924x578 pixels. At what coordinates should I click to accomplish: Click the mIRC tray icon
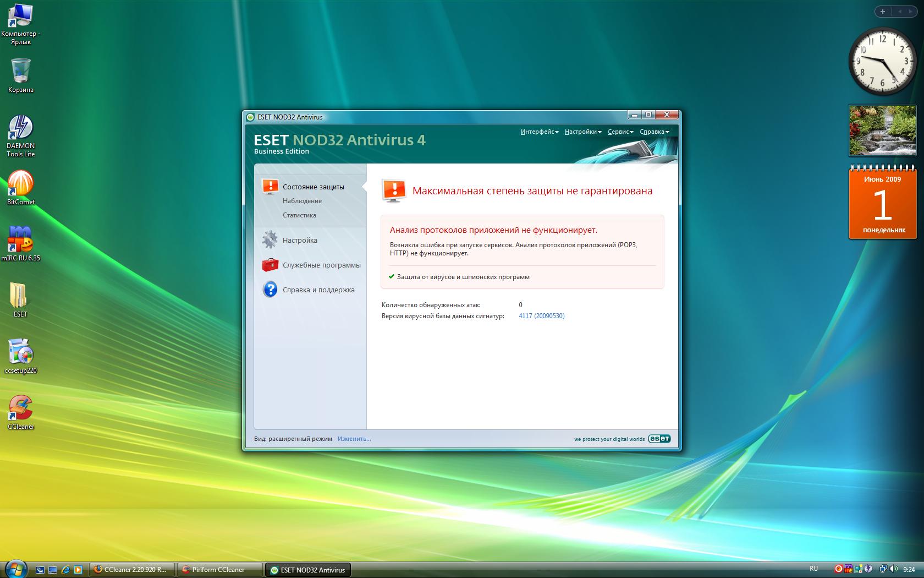pos(849,569)
